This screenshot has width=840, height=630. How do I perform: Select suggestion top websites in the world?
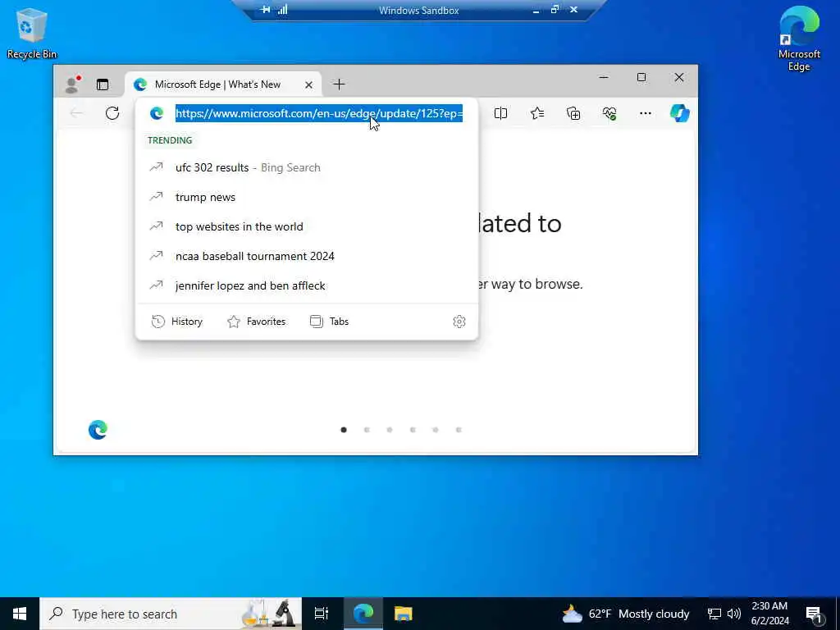tap(307, 226)
